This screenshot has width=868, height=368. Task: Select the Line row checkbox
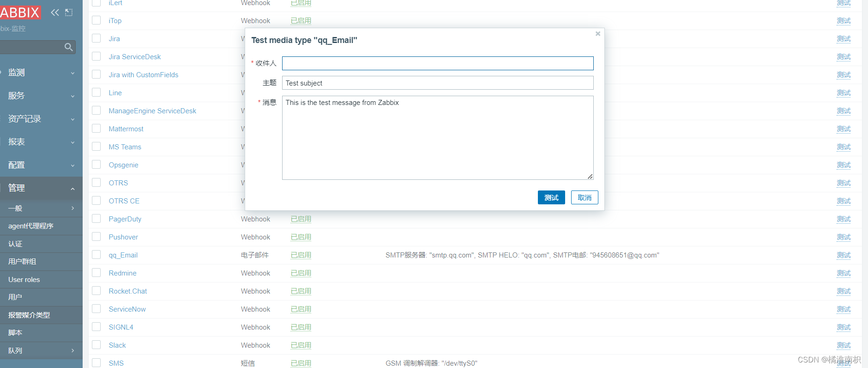pyautogui.click(x=96, y=92)
